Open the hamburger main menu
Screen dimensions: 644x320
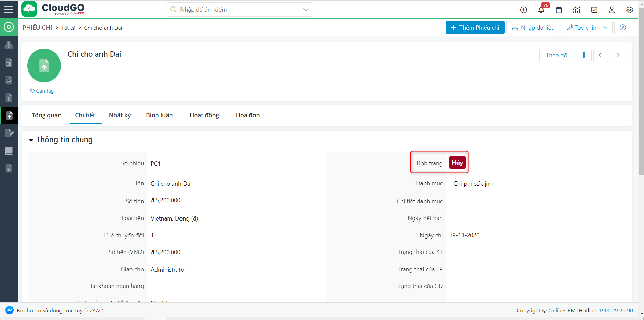coord(9,9)
